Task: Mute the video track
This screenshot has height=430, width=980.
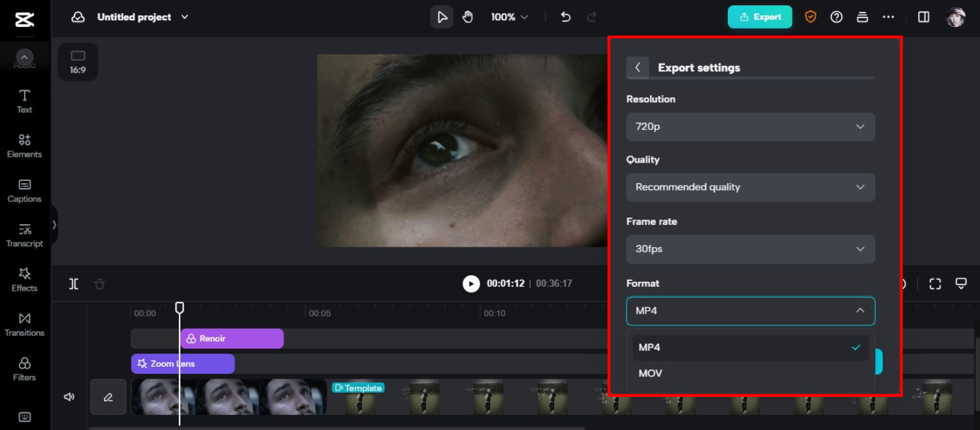Action: (69, 397)
